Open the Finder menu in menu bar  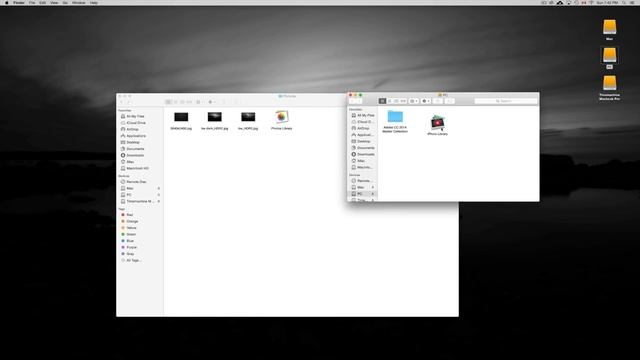click(x=19, y=3)
